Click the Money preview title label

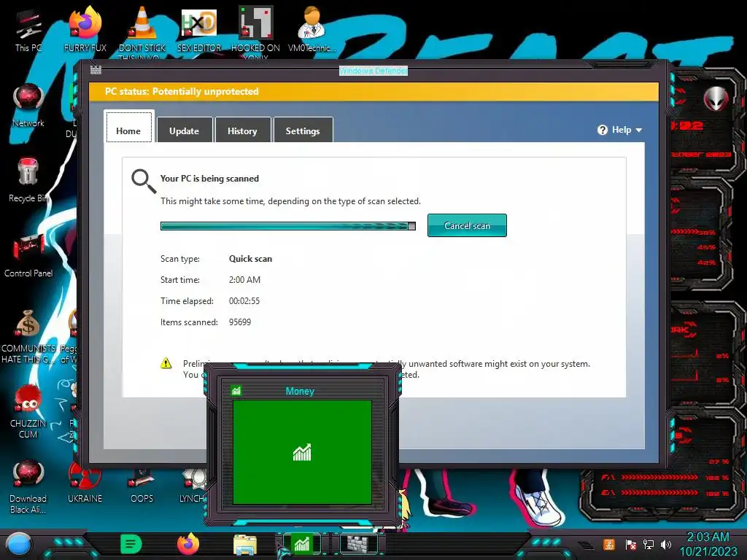pyautogui.click(x=300, y=392)
